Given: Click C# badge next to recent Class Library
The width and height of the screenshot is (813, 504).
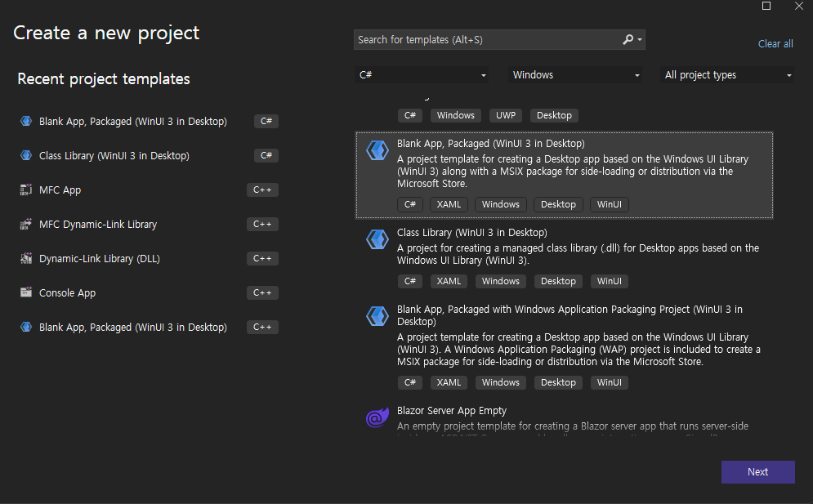Looking at the screenshot, I should coord(266,155).
